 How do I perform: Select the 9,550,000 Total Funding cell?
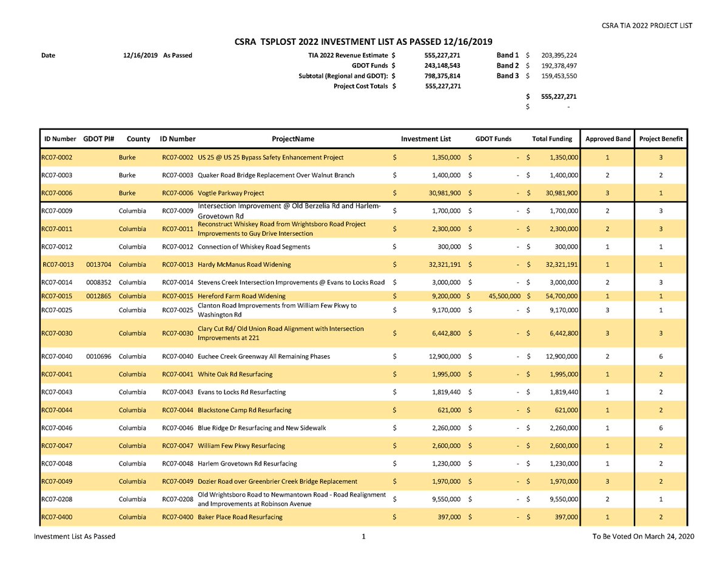pos(563,499)
